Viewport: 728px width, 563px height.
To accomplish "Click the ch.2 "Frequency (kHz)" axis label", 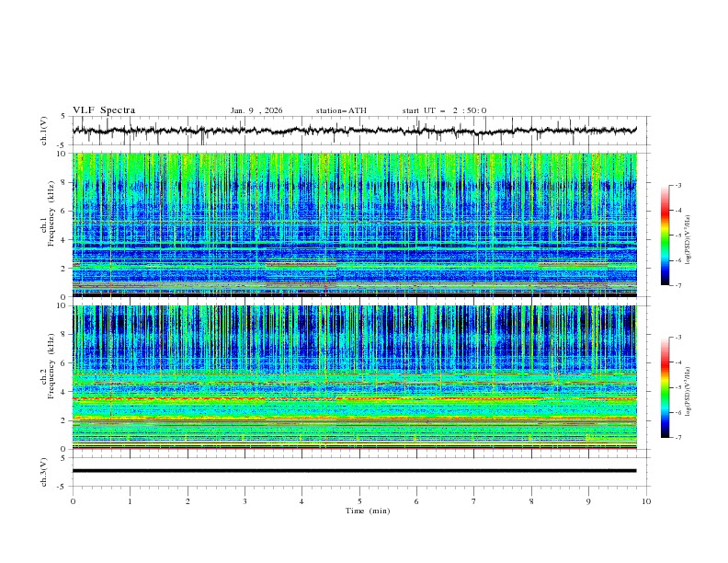I will 51,366.
